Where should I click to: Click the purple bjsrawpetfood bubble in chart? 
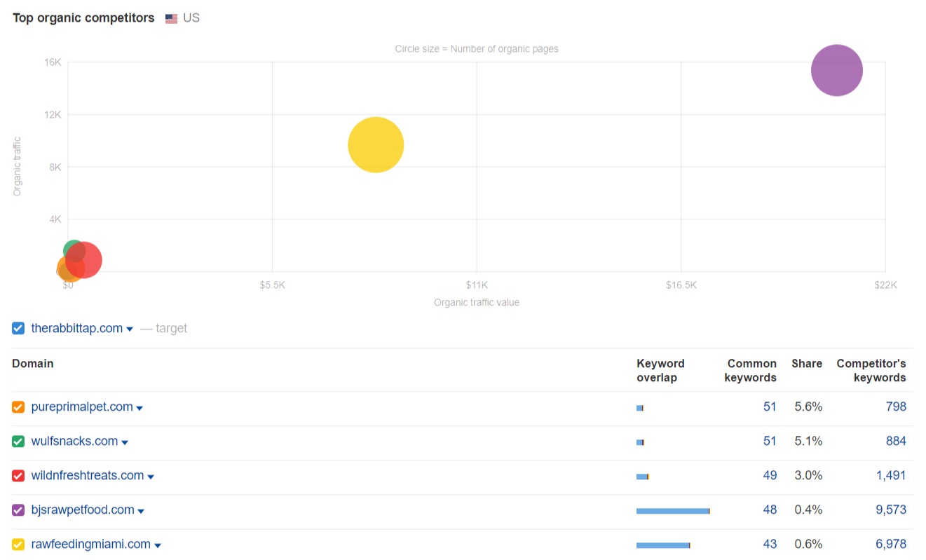point(836,69)
